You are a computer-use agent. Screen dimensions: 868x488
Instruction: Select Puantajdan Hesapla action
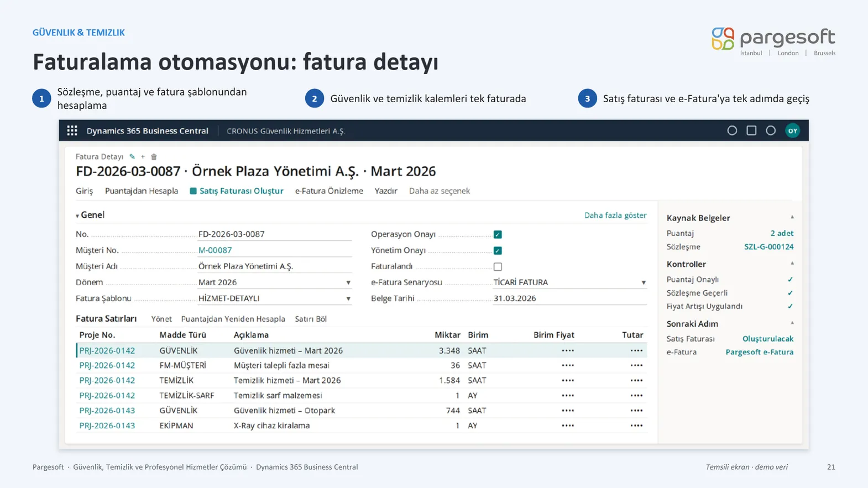142,191
